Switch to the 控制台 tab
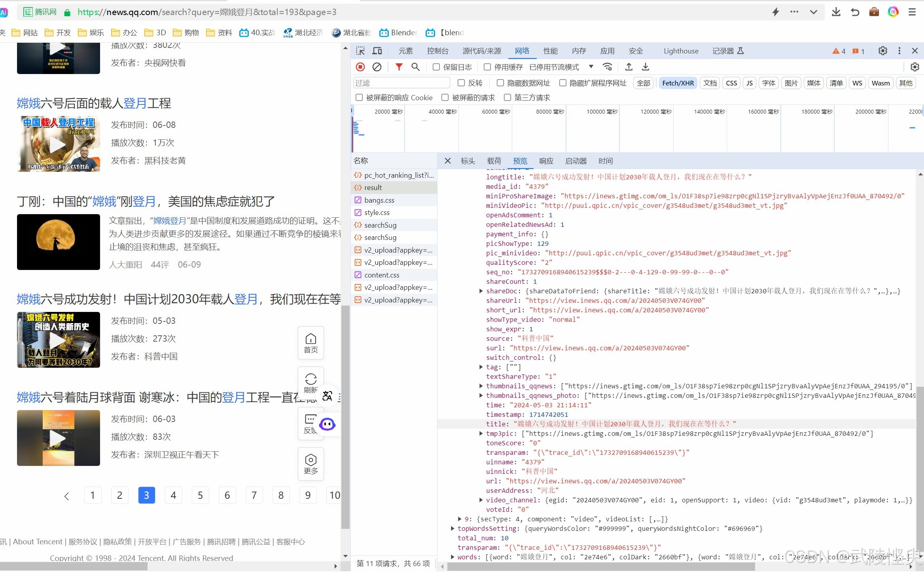This screenshot has width=924, height=572. pyautogui.click(x=437, y=51)
